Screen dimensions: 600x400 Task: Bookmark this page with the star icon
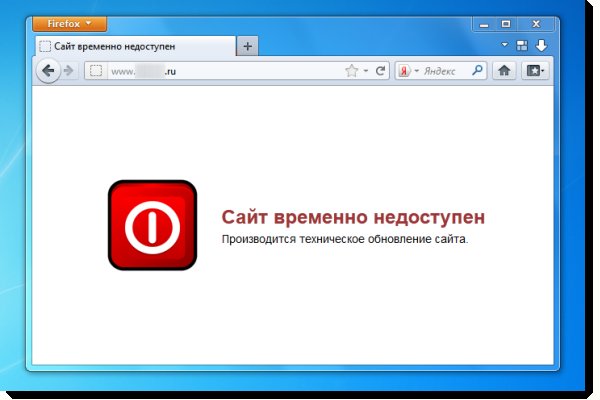point(351,71)
